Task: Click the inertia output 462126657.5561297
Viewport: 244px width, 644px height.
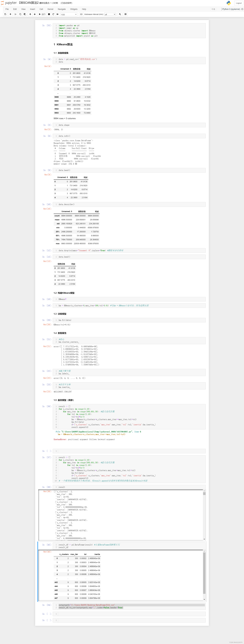Action: [x=62, y=392]
